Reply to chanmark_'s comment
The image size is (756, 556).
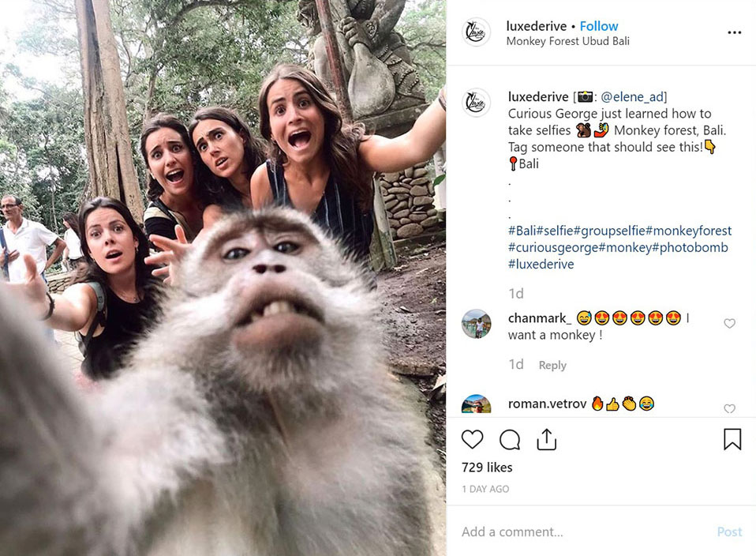[552, 365]
